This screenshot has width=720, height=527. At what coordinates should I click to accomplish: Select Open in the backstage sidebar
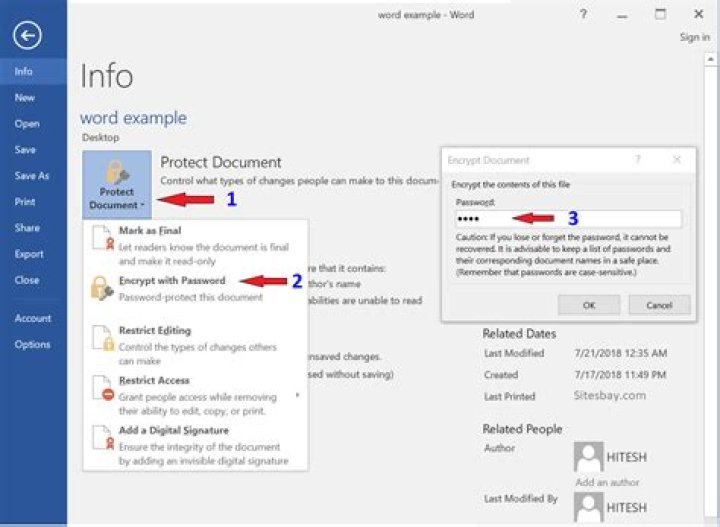(34, 123)
